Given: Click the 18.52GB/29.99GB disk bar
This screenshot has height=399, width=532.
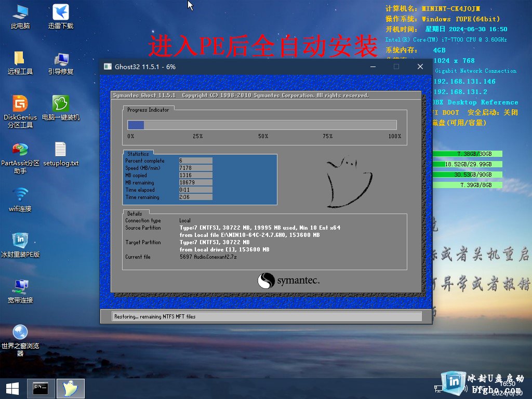Looking at the screenshot, I should [x=468, y=164].
